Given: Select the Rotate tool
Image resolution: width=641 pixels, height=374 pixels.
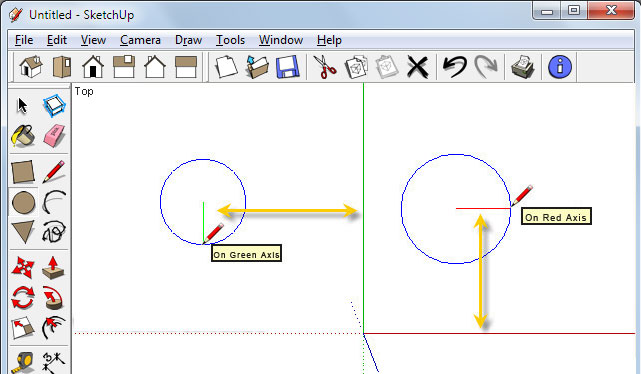Looking at the screenshot, I should pos(23,298).
